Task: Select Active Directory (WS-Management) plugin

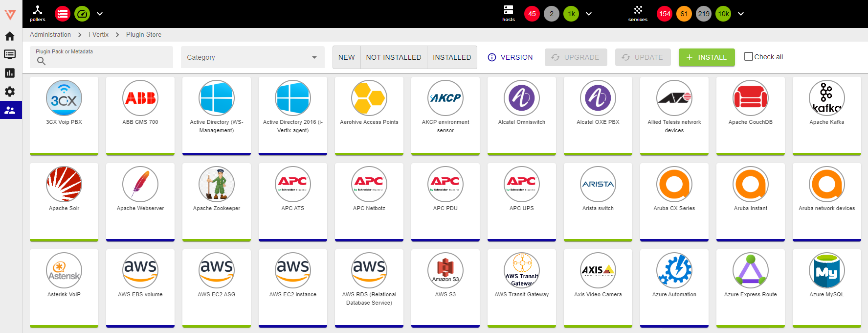Action: [217, 116]
